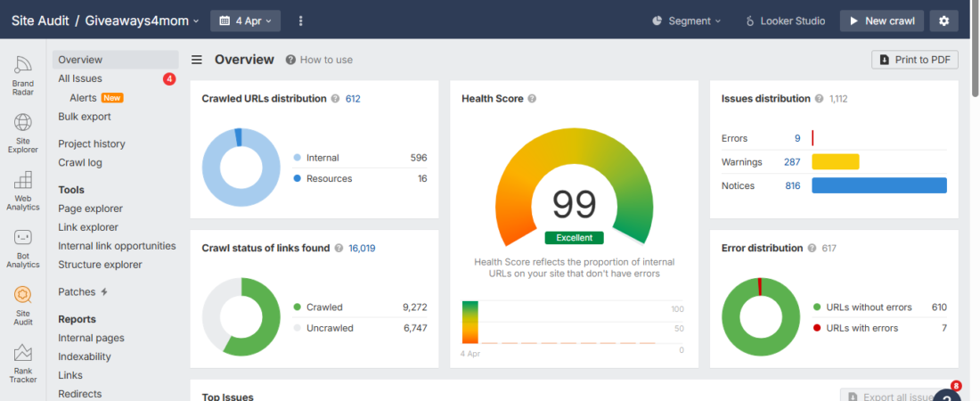The width and height of the screenshot is (980, 401).
Task: Click the help icon next to Error distribution
Action: click(x=812, y=249)
